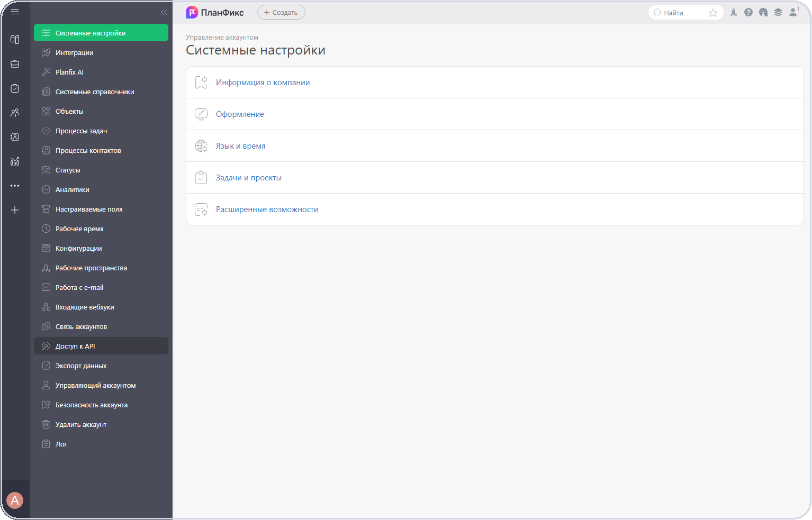Click the list-gear icon beside Расширенные возможности
This screenshot has width=812, height=520.
click(x=201, y=209)
